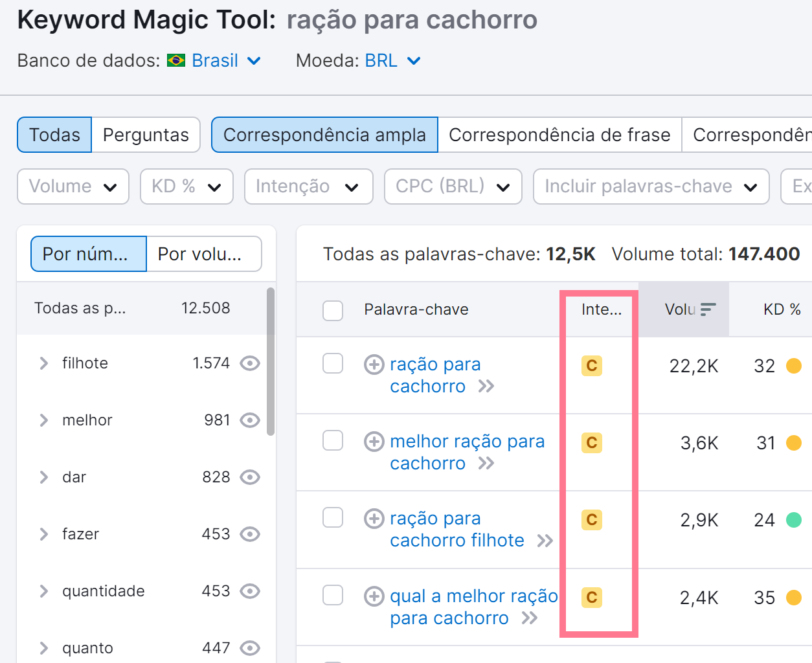Viewport: 812px width, 663px height.
Task: Open the Incluir palavras-chave dropdown
Action: [651, 186]
